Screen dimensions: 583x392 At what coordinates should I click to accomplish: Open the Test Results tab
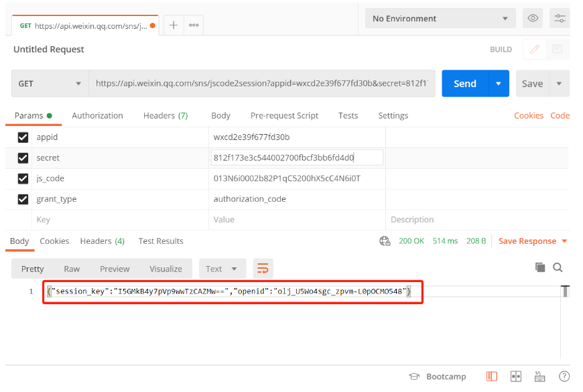pos(161,241)
